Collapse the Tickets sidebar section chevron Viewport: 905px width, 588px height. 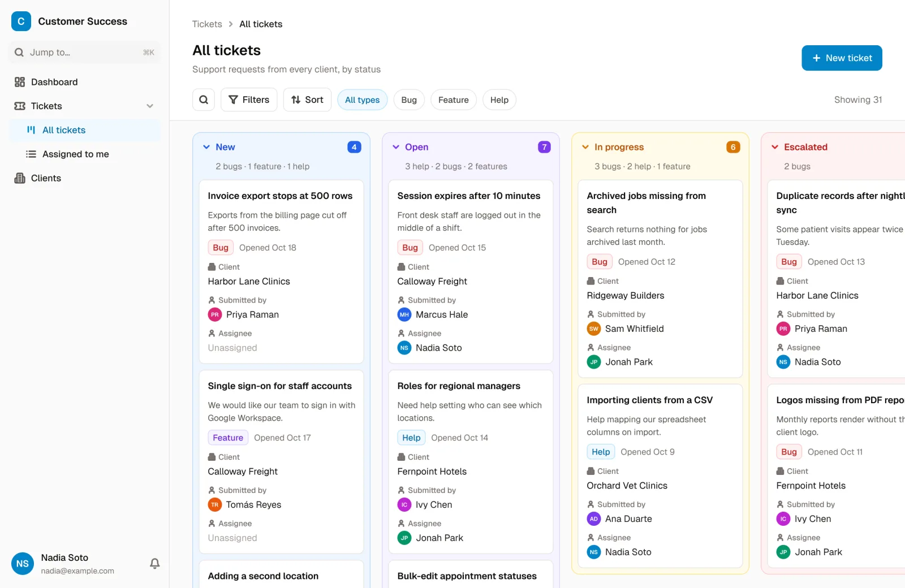pyautogui.click(x=150, y=106)
